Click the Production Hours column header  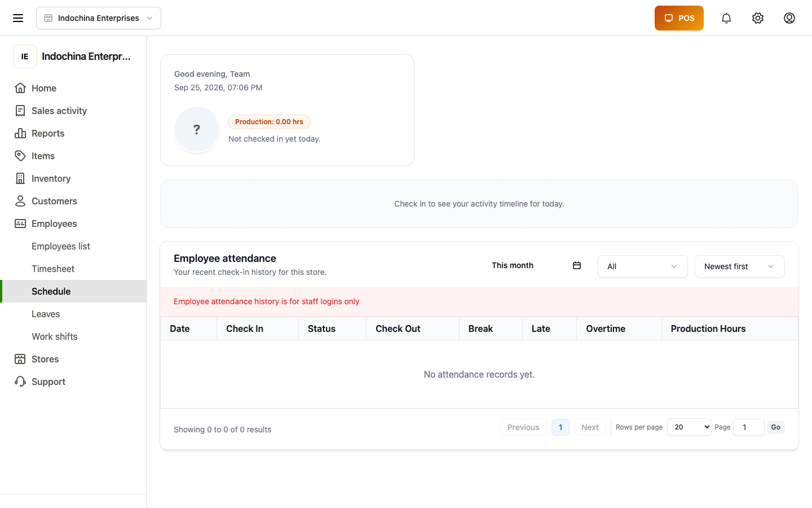tap(730, 329)
